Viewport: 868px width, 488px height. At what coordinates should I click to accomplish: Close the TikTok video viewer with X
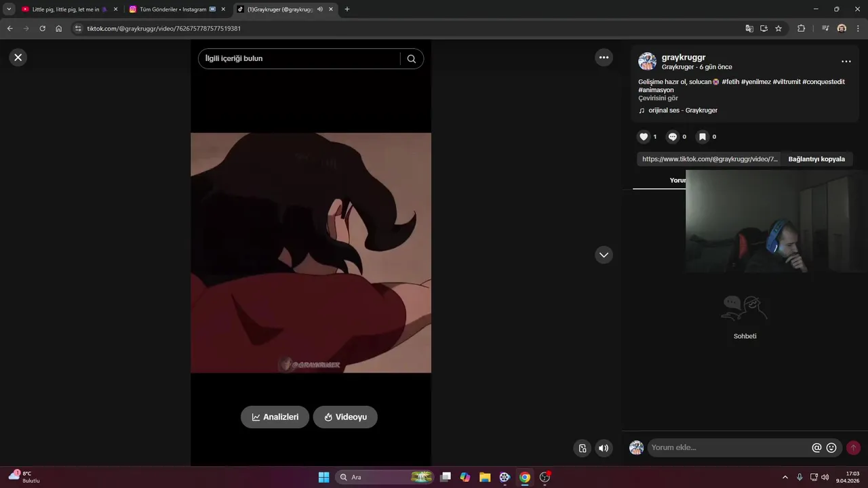(18, 58)
